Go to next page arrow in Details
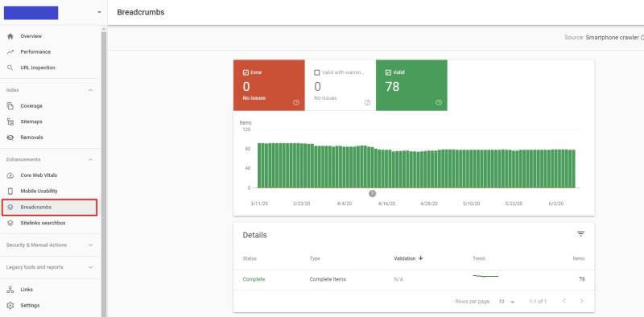Viewport: 644px width, 317px height. [x=581, y=301]
